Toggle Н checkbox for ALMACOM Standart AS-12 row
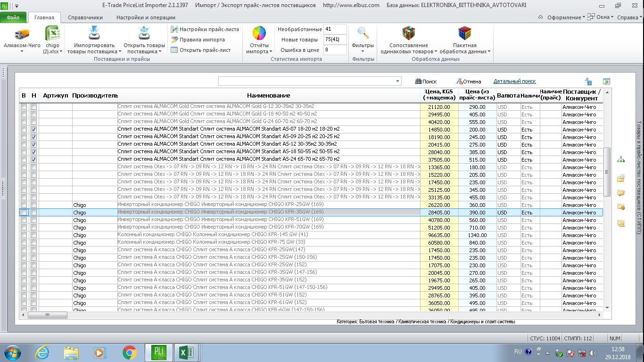This screenshot has height=362, width=644. click(x=33, y=144)
